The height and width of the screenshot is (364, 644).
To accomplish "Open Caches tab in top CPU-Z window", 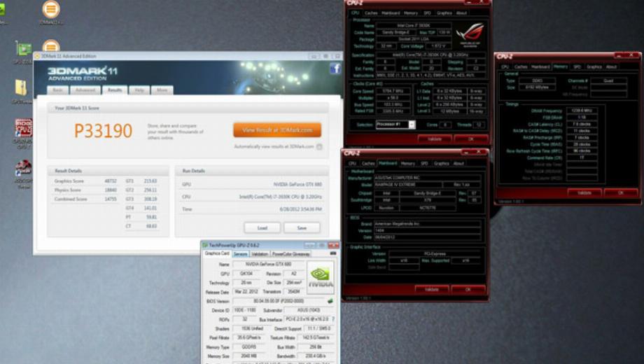I will coord(370,13).
